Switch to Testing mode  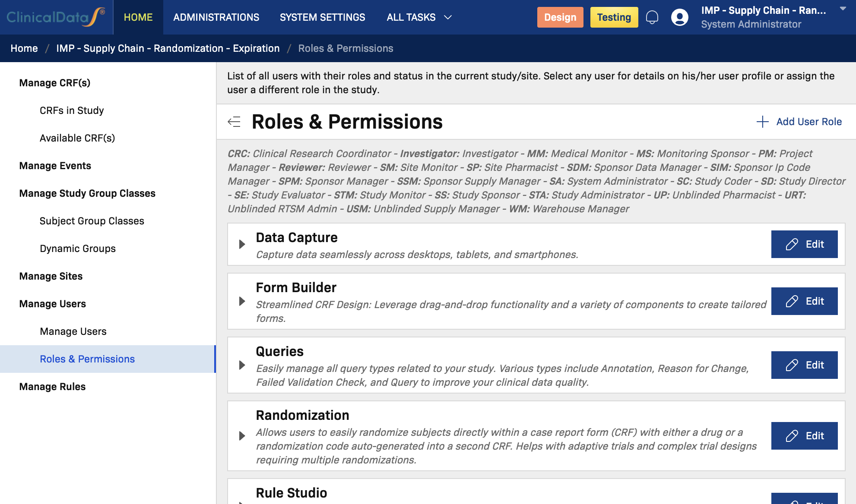click(x=614, y=17)
